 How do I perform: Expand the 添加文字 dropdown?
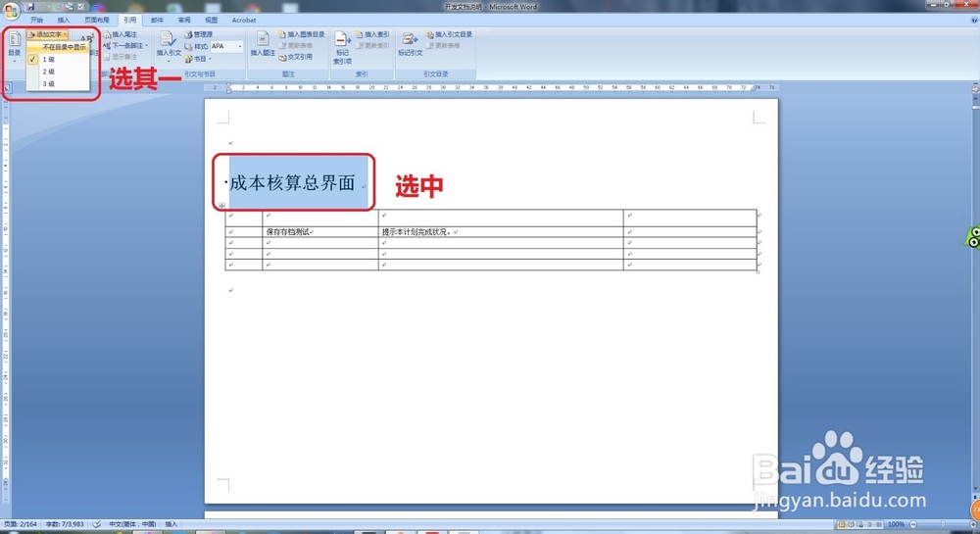click(x=47, y=35)
